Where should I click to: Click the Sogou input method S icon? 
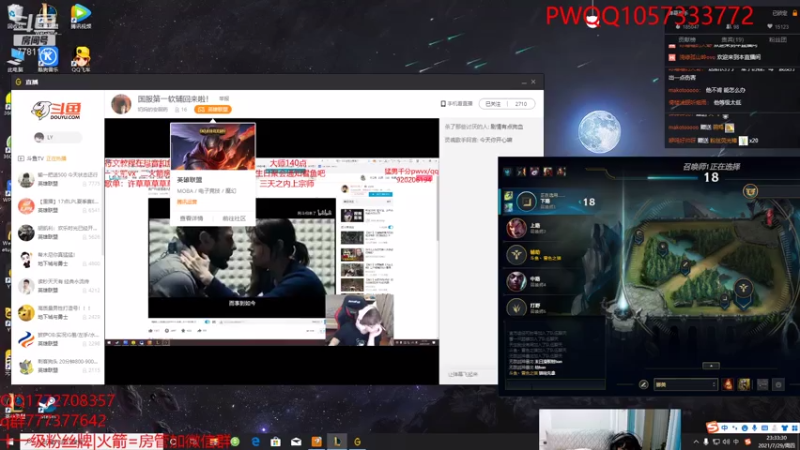[712, 427]
